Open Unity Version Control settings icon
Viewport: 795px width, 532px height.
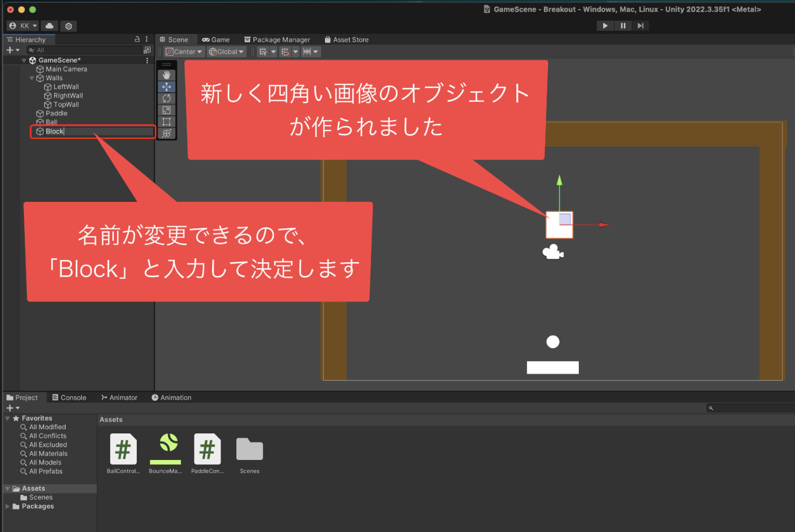pos(68,26)
